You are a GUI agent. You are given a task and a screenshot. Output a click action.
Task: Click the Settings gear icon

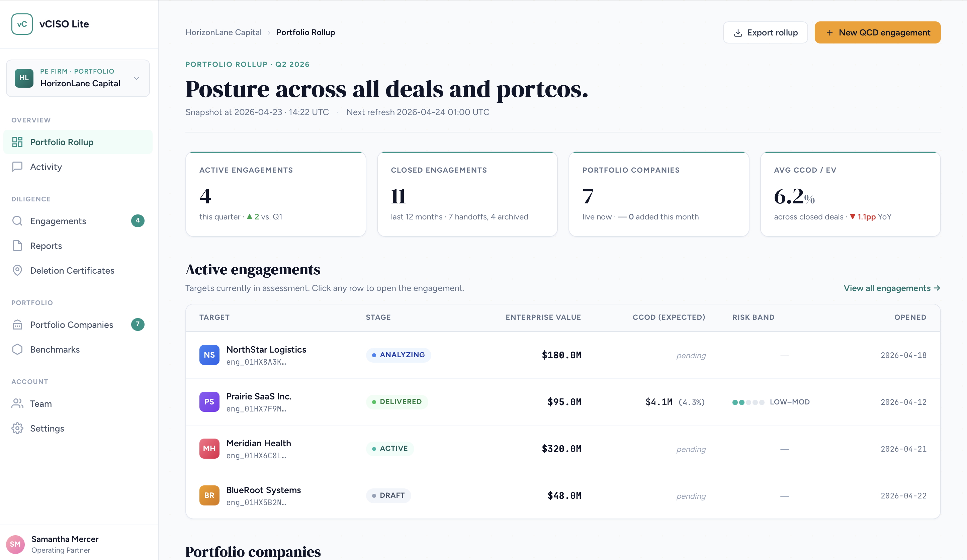point(17,428)
